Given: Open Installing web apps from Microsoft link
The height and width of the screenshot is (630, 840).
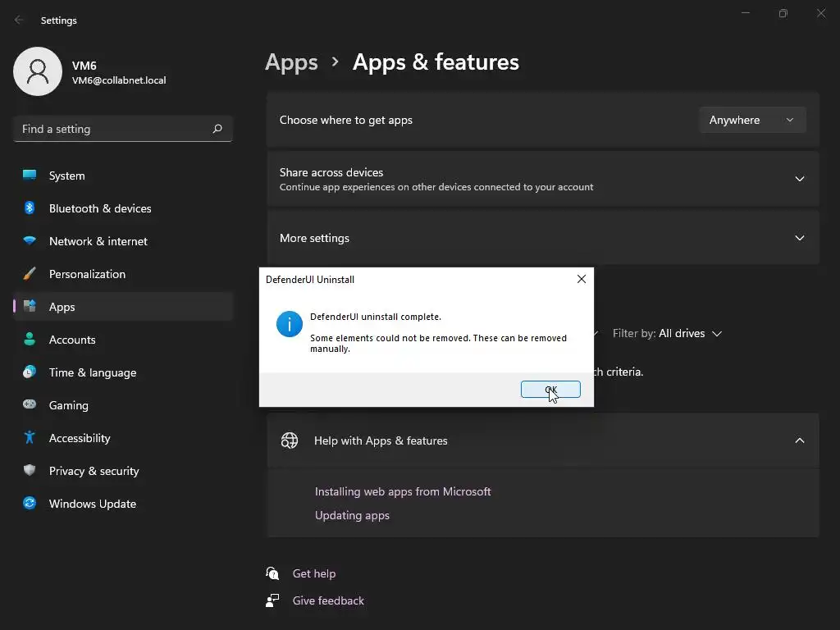Looking at the screenshot, I should click(x=403, y=491).
